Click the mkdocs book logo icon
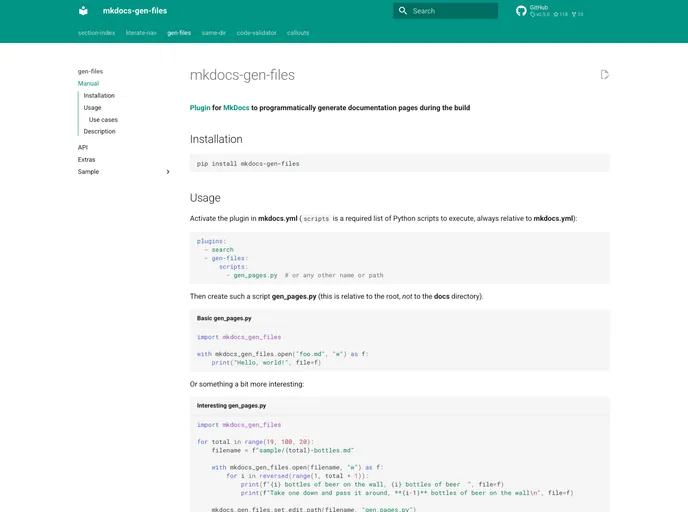The image size is (688, 512). pos(83,11)
